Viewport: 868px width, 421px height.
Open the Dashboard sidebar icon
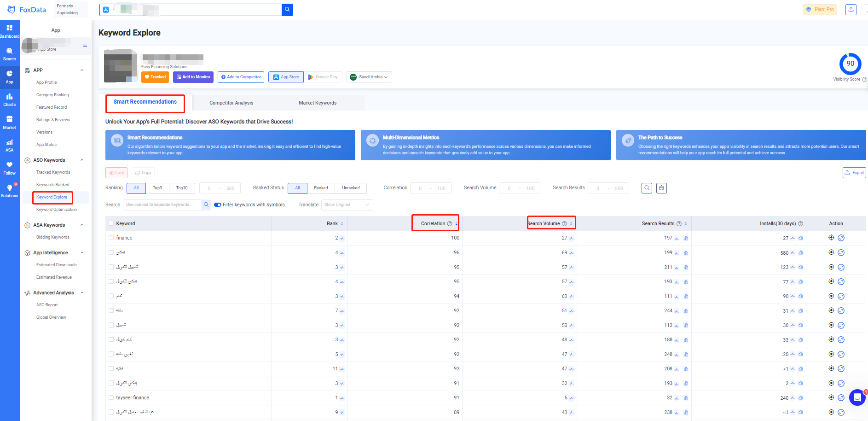point(10,31)
